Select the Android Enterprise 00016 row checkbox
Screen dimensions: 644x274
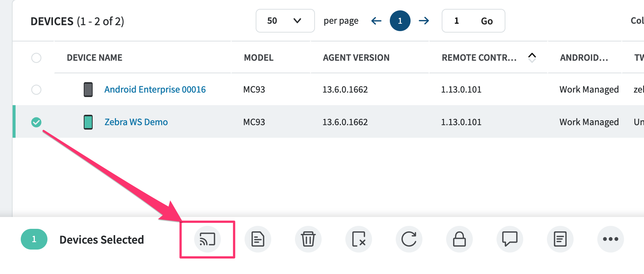tap(36, 90)
